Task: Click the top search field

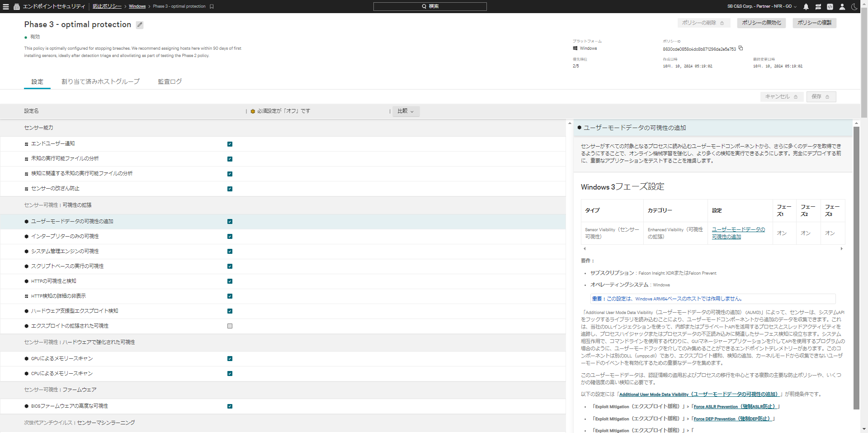Action: [430, 6]
